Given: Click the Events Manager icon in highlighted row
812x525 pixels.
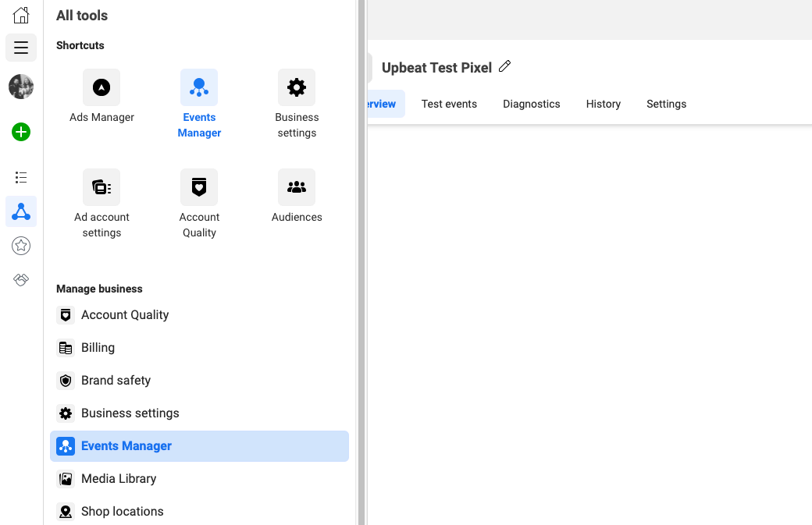Looking at the screenshot, I should [x=66, y=446].
